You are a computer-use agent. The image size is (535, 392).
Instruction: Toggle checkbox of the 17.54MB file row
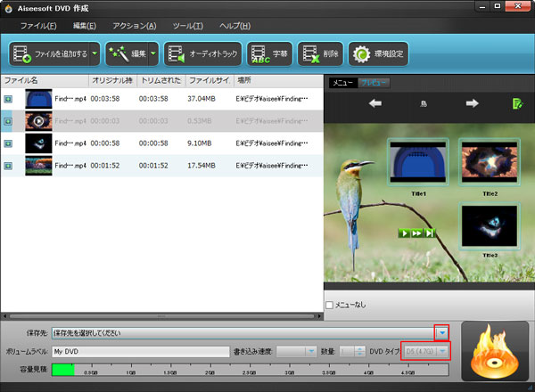tap(8, 166)
